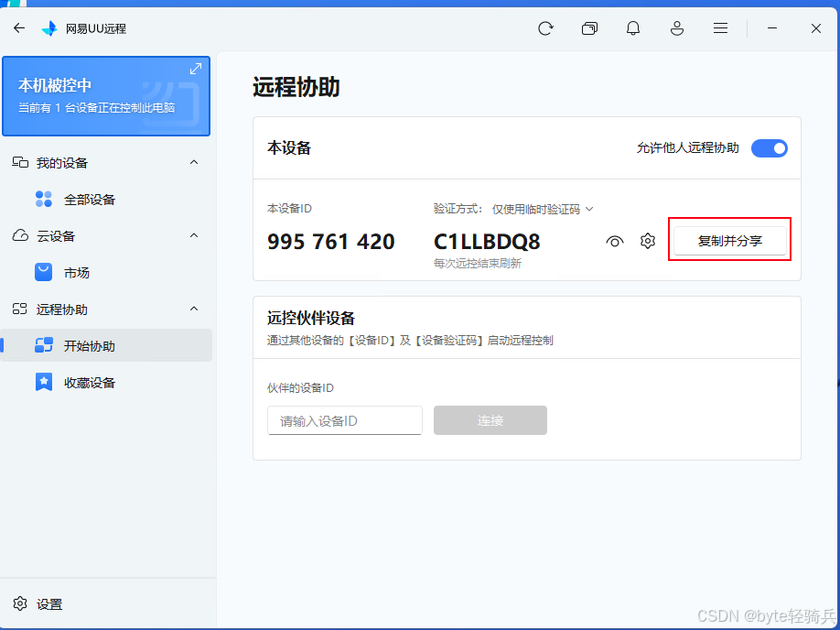Click the 市场 shopping bag icon

tap(43, 272)
